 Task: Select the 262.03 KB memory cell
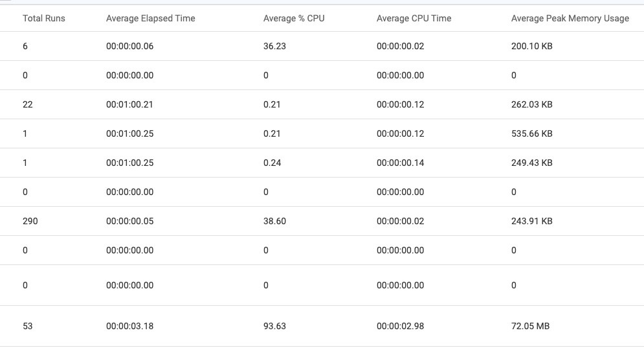(x=531, y=104)
